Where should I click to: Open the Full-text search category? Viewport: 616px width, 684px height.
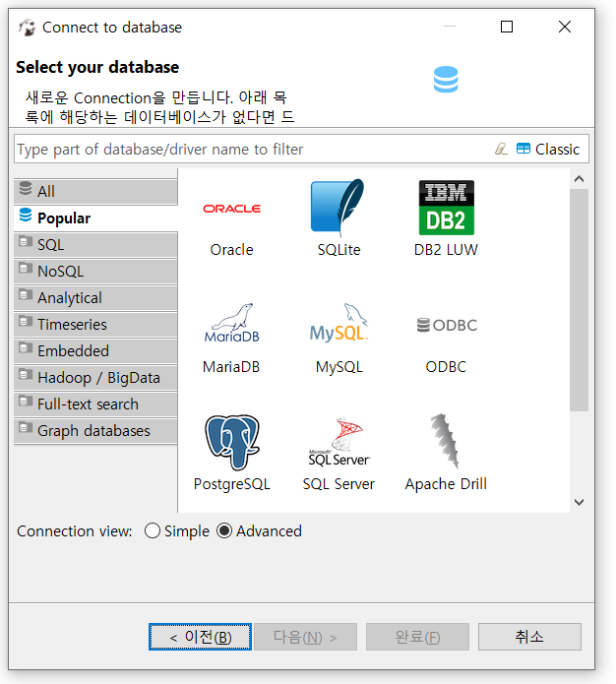[95, 404]
